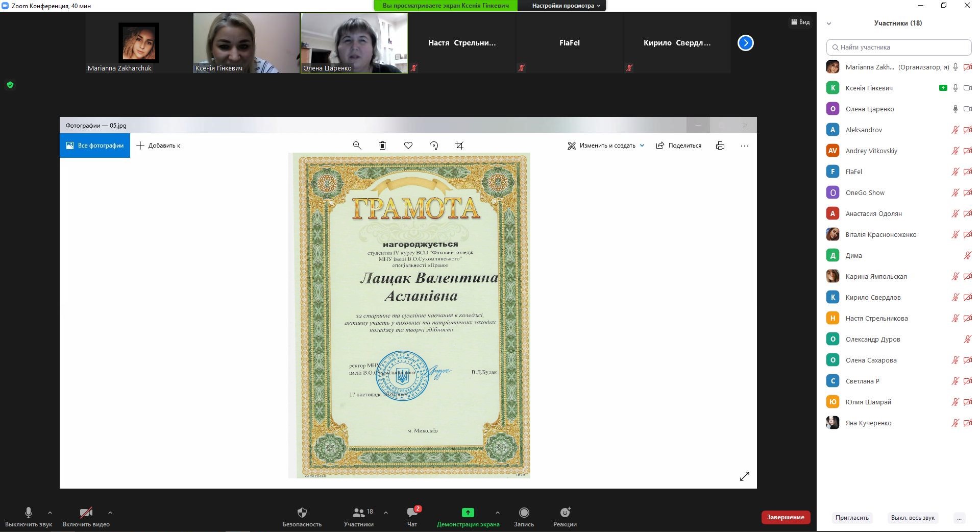Toggle microphone for Олена Царенко in list
This screenshot has width=980, height=532.
point(955,109)
